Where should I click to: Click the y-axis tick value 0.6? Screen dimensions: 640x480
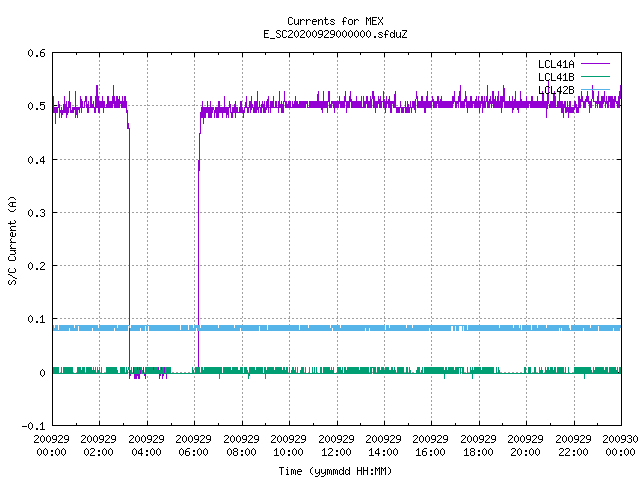(36, 53)
